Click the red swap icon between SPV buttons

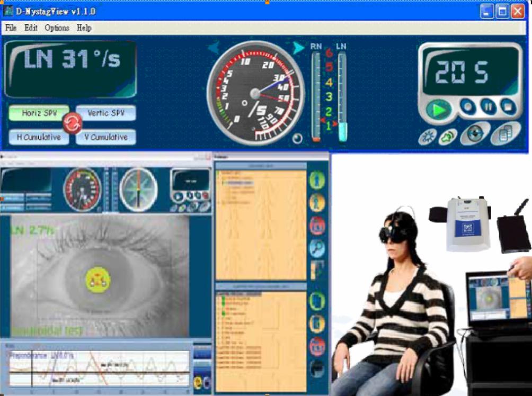point(73,124)
